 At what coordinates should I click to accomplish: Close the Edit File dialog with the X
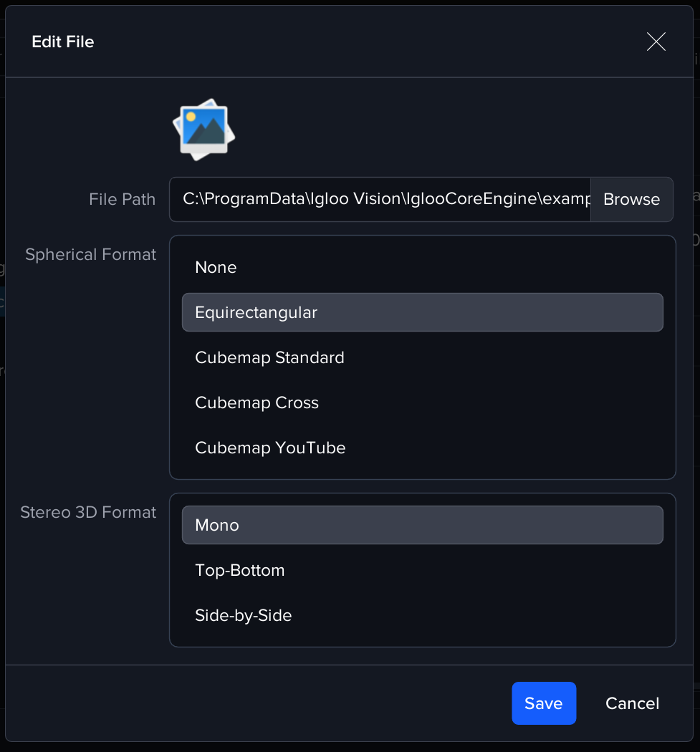coord(656,42)
